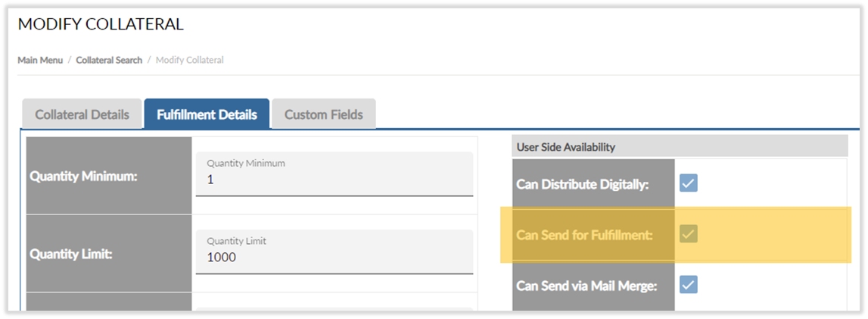Click the value 1000 in Quantity Limit
Image resolution: width=868 pixels, height=319 pixels.
pyautogui.click(x=222, y=258)
